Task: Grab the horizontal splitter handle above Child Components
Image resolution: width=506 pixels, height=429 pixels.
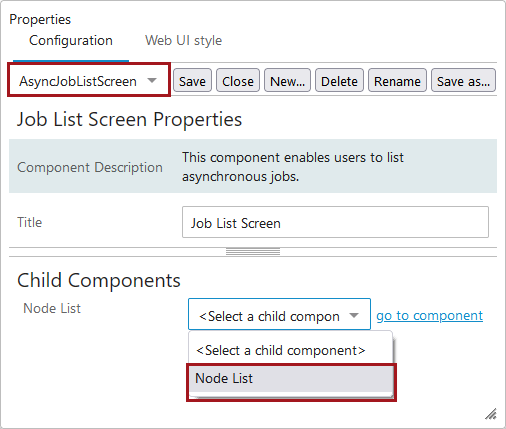Action: pyautogui.click(x=253, y=252)
